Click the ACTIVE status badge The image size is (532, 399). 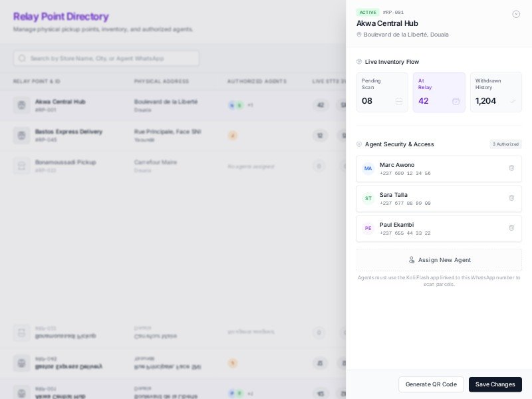[368, 12]
